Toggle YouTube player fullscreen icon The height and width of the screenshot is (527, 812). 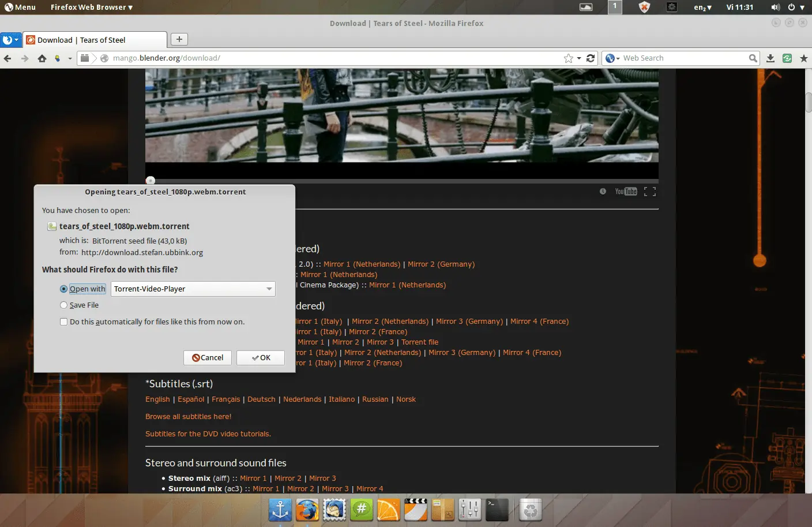tap(650, 192)
